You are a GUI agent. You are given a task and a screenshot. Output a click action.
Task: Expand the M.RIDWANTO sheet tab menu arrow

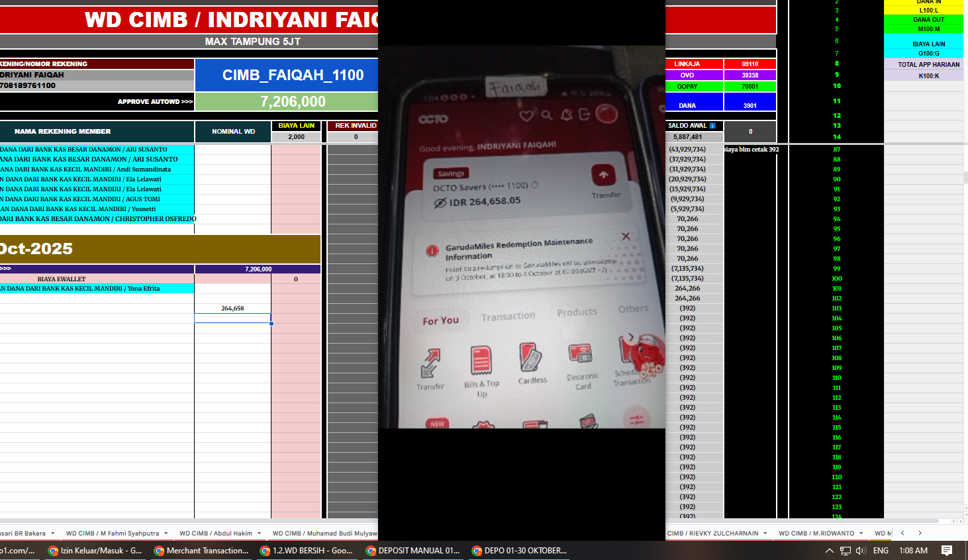(x=861, y=533)
